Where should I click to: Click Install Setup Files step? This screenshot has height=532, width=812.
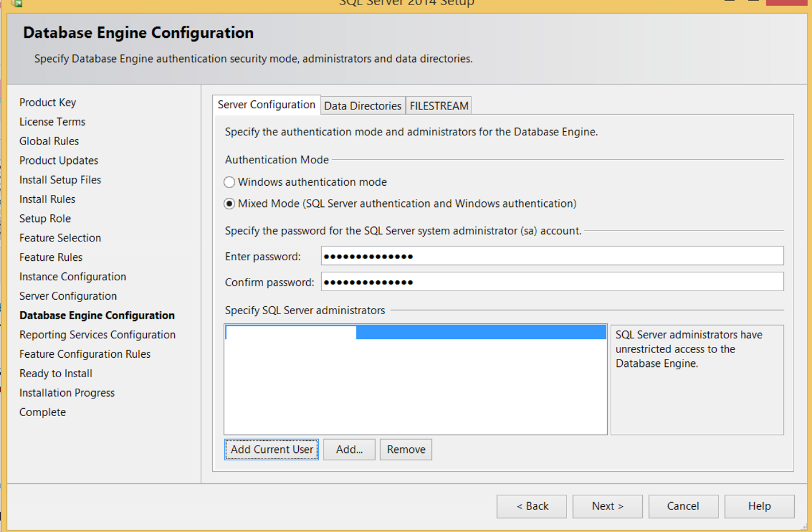60,180
